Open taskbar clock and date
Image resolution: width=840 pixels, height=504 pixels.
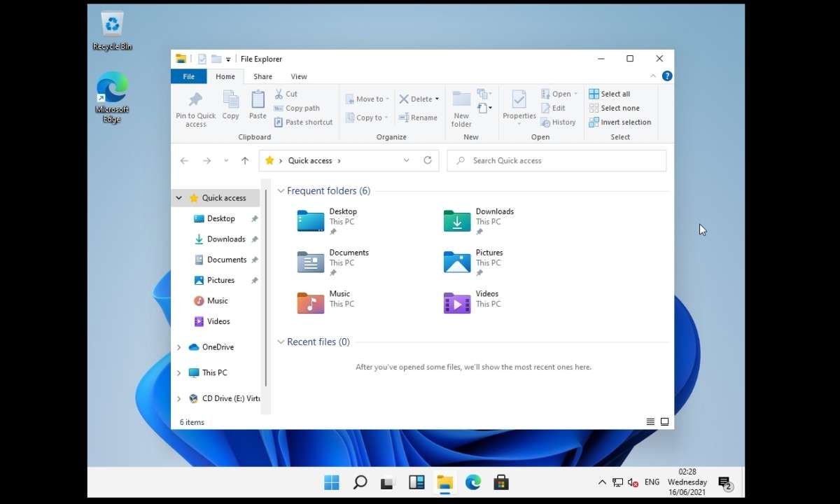pos(687,482)
